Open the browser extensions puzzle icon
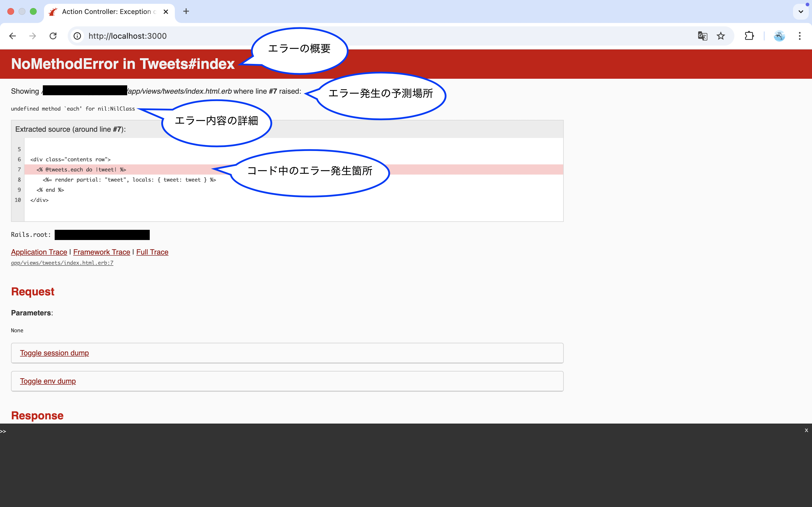 (749, 36)
